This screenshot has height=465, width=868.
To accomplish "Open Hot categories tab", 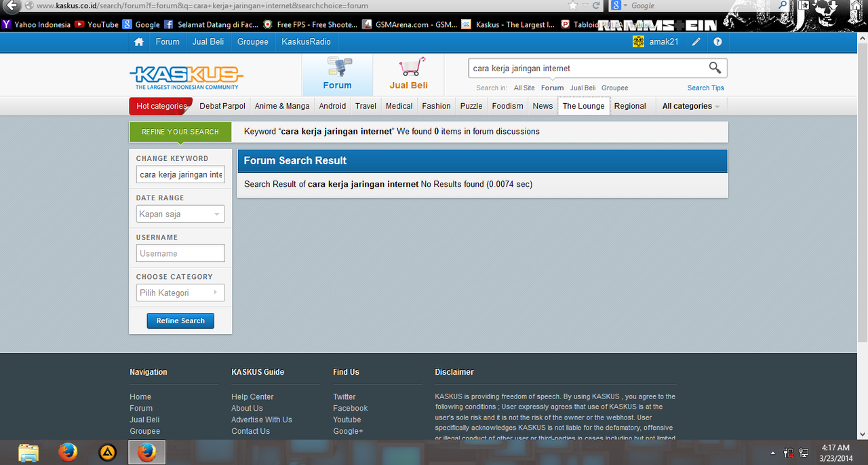I will pos(161,106).
